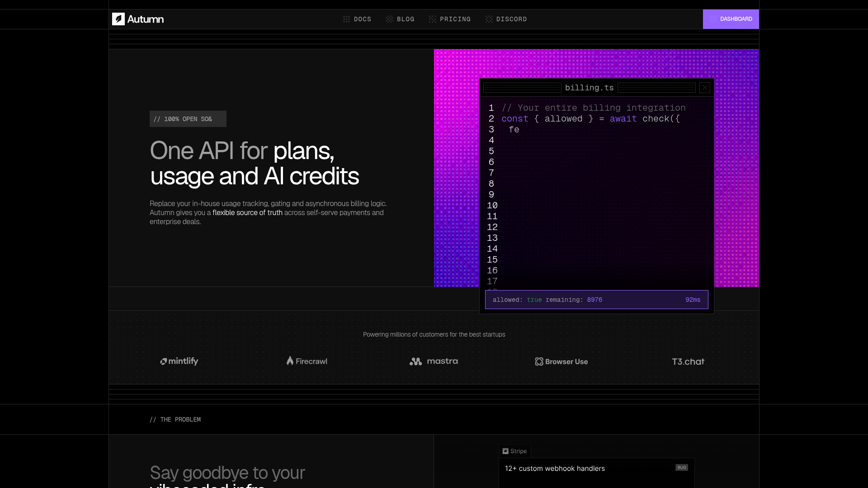The height and width of the screenshot is (488, 868).
Task: Click the 92ms latency value
Action: (x=693, y=300)
